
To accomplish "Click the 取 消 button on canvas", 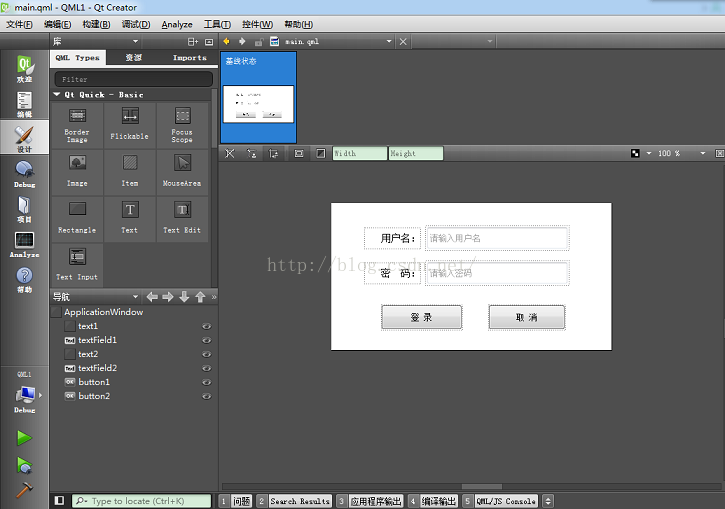I will tap(527, 317).
